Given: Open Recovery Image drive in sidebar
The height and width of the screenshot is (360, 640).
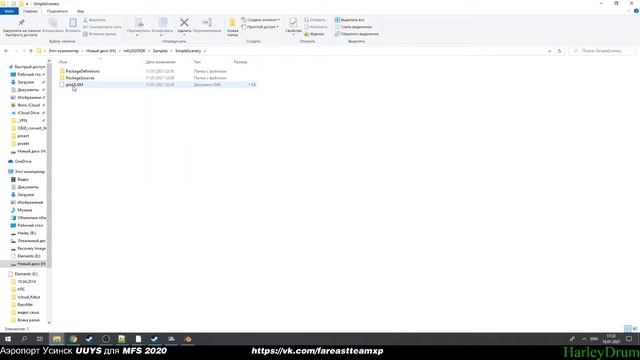Looking at the screenshot, I should [31, 249].
